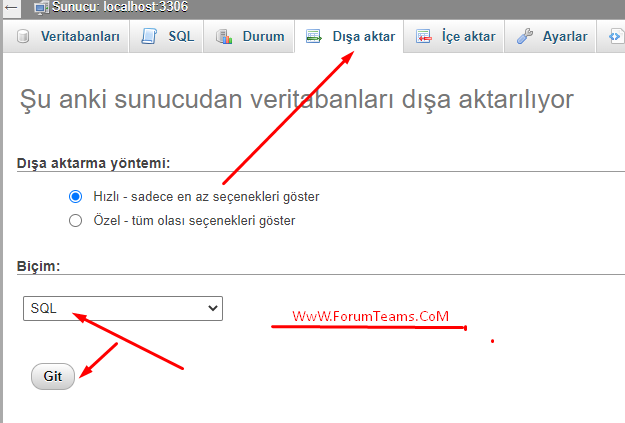Click the server icon beside Sunucu: localhost:3306
This screenshot has height=423, width=625.
[x=41, y=8]
